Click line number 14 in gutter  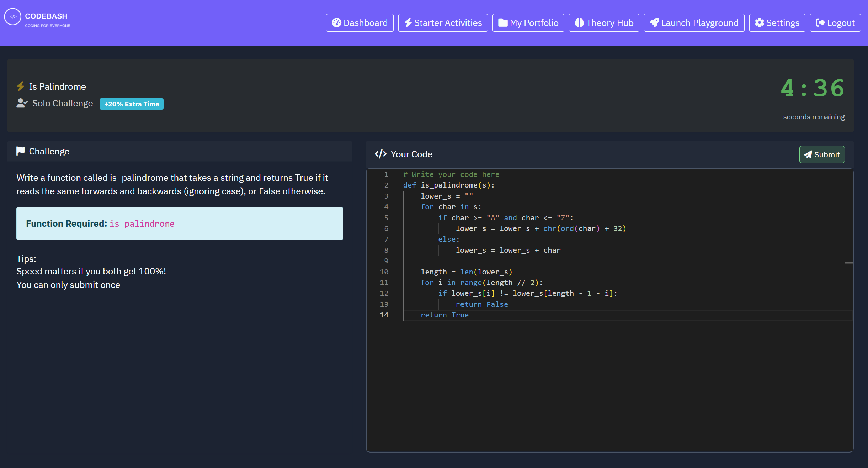[384, 315]
